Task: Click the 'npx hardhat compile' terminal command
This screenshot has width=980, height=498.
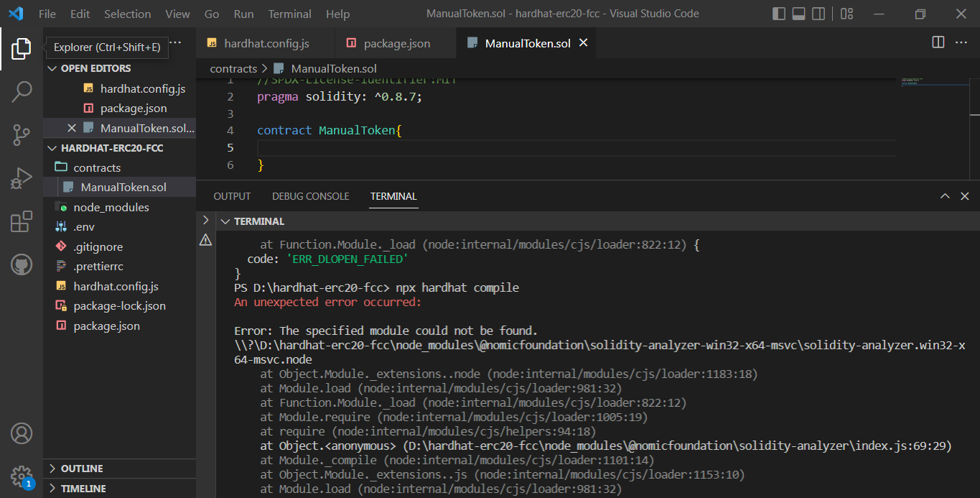Action: coord(457,288)
